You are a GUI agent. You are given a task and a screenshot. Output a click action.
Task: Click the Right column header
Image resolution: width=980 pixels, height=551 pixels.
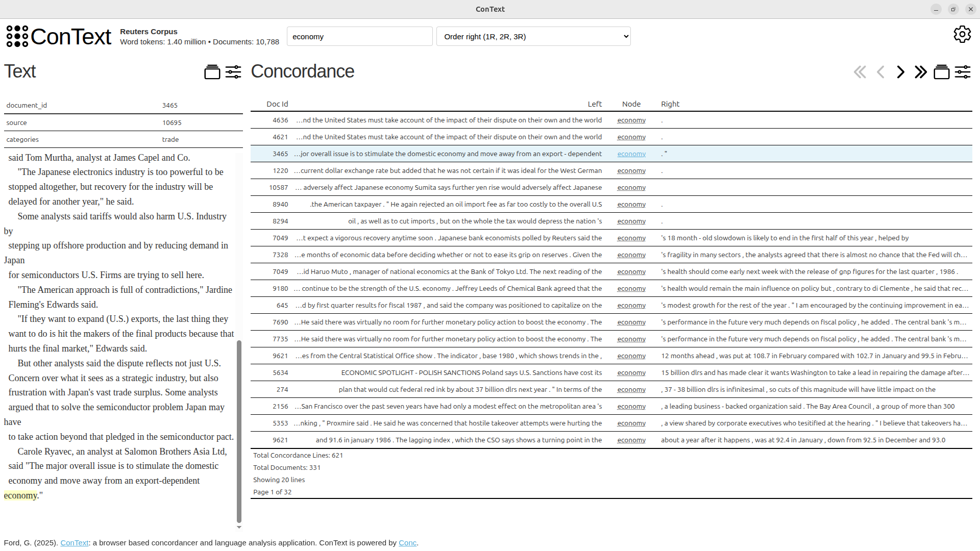[670, 104]
